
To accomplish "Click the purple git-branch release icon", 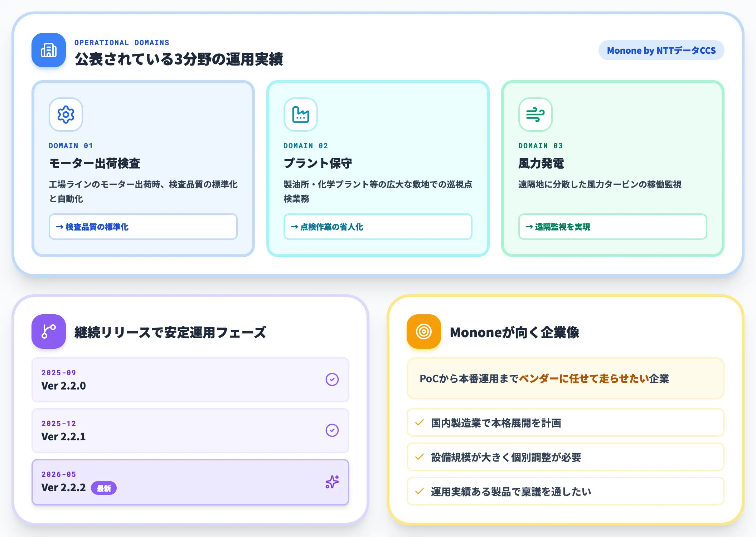I will 49,332.
